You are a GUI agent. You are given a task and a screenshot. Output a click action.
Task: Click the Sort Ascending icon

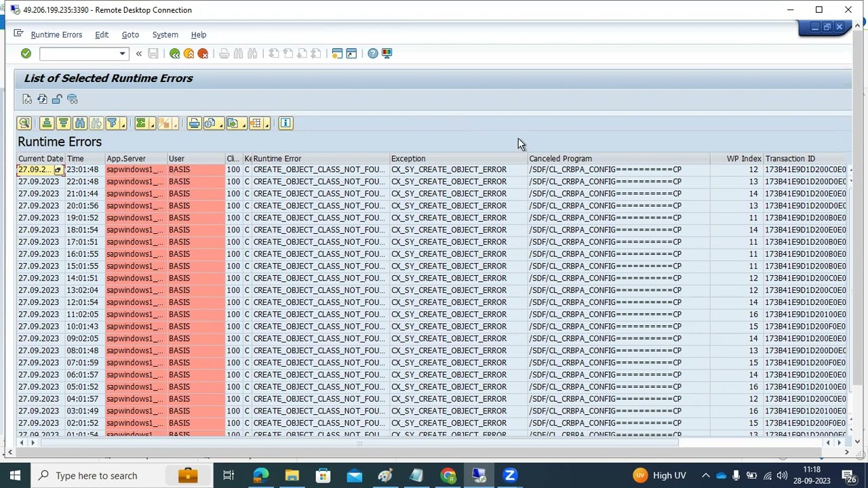(x=47, y=123)
